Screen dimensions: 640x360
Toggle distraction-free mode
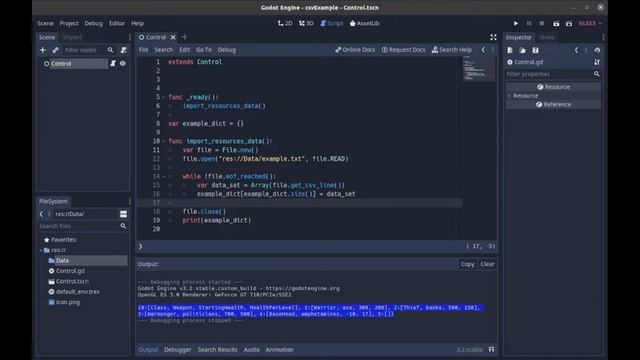[493, 37]
